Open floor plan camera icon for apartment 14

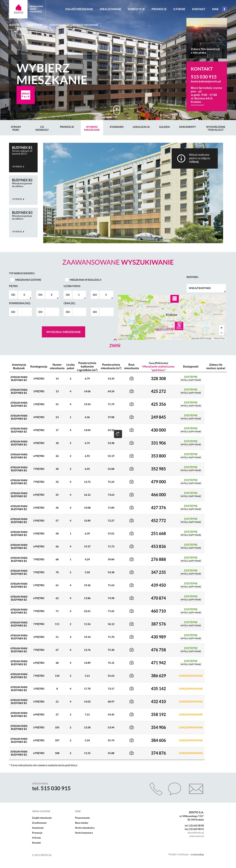[131, 378]
